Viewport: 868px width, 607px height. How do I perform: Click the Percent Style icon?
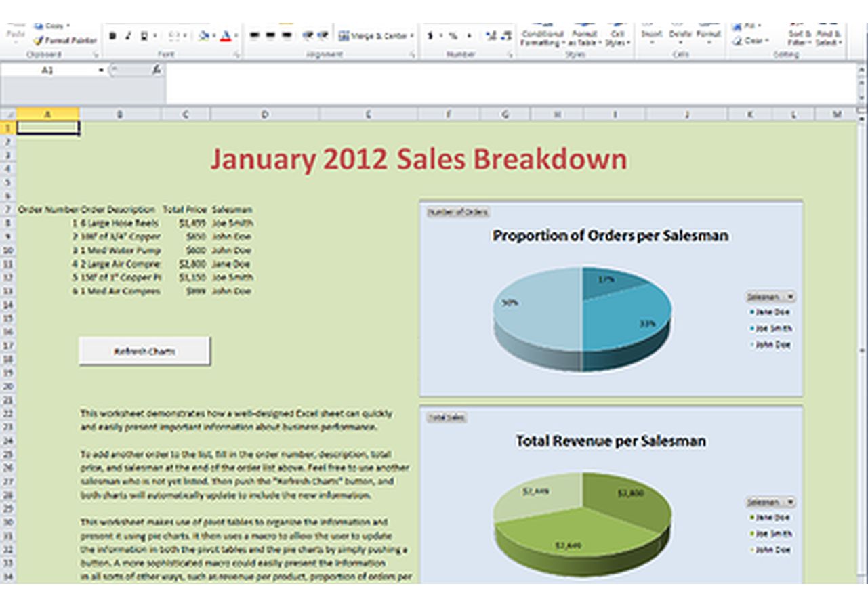pyautogui.click(x=453, y=36)
